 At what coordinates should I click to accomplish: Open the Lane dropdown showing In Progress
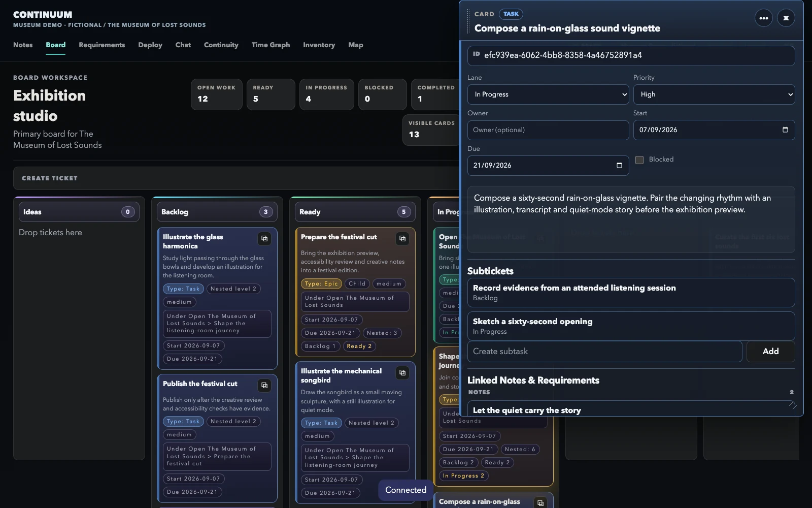(x=548, y=94)
